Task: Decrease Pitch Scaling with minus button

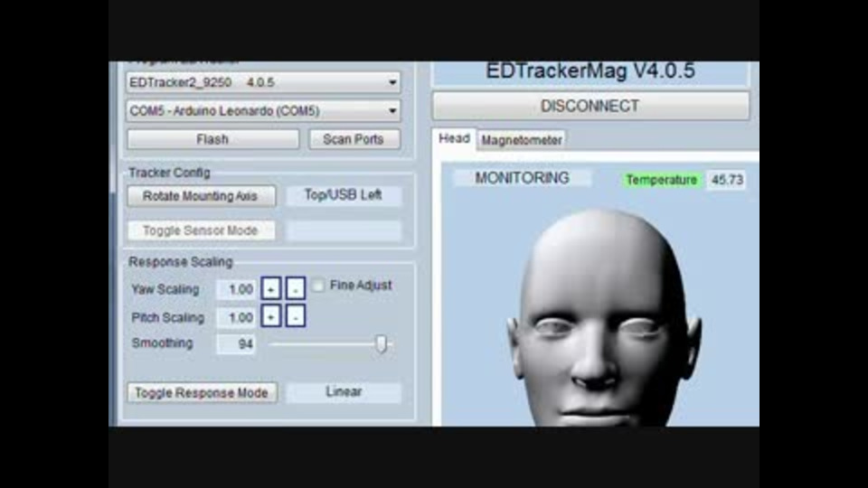Action: click(x=296, y=316)
